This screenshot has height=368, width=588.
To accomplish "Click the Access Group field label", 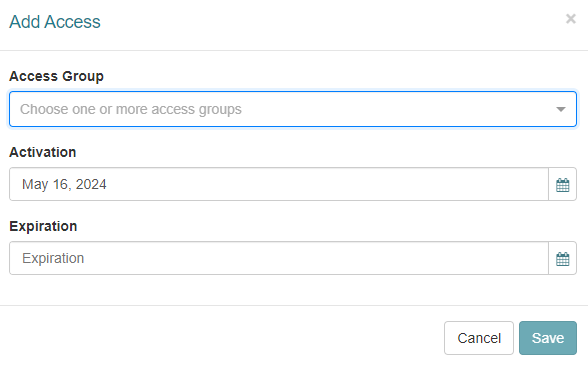I will pyautogui.click(x=56, y=76).
